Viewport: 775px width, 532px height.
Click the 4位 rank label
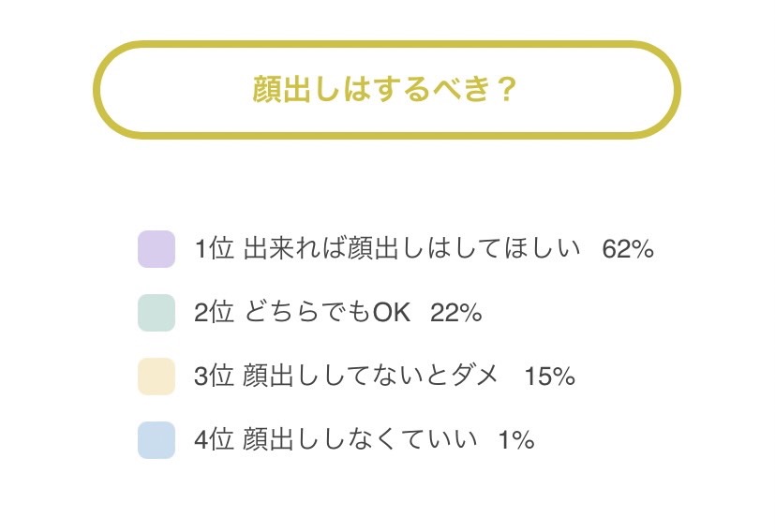(x=215, y=441)
